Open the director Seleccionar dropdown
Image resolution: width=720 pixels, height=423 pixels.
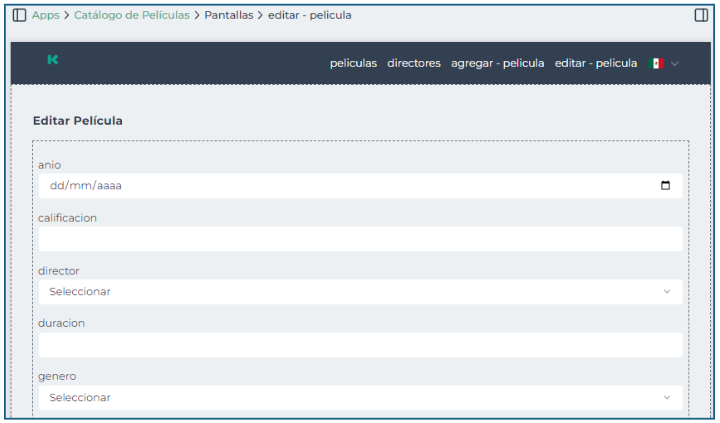pos(360,292)
